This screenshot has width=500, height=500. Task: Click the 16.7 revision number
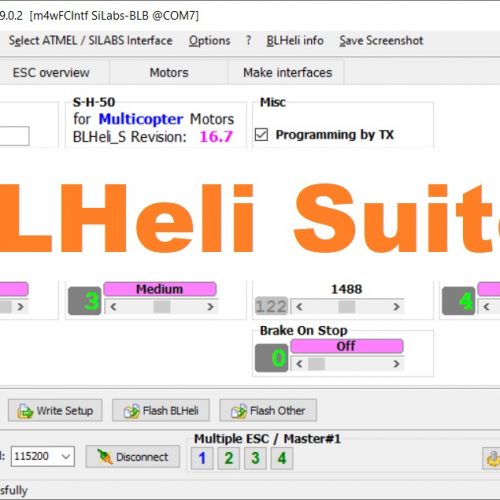(x=216, y=137)
